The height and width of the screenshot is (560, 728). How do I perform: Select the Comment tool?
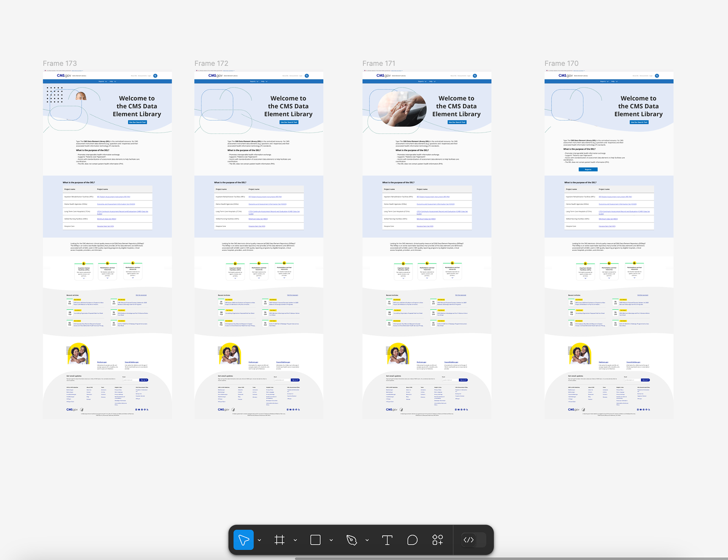click(412, 540)
